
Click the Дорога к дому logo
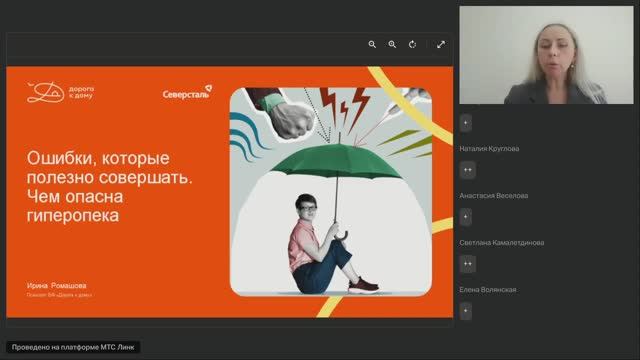[x=60, y=92]
